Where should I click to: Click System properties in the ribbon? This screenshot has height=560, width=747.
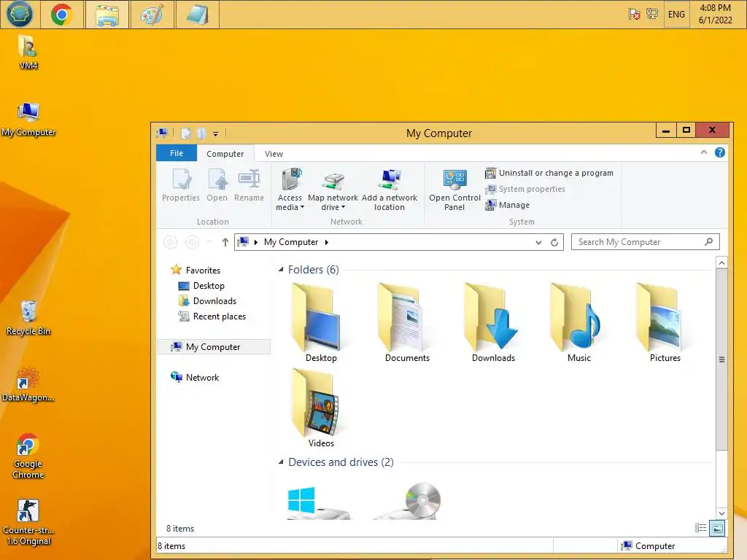(x=525, y=189)
